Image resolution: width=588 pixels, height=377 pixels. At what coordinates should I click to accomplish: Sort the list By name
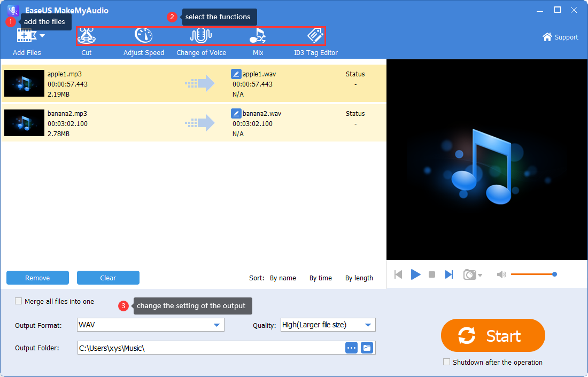pos(283,278)
